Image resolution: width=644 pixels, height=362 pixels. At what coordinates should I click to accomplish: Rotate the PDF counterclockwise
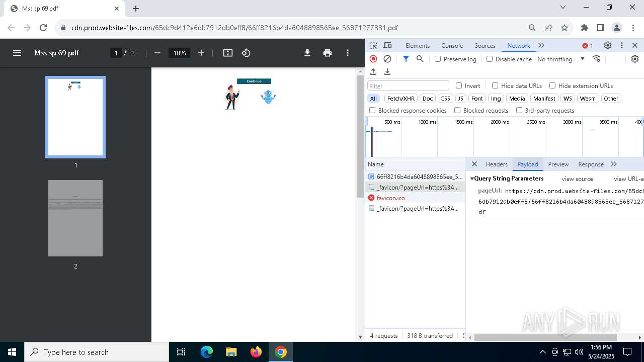click(246, 53)
